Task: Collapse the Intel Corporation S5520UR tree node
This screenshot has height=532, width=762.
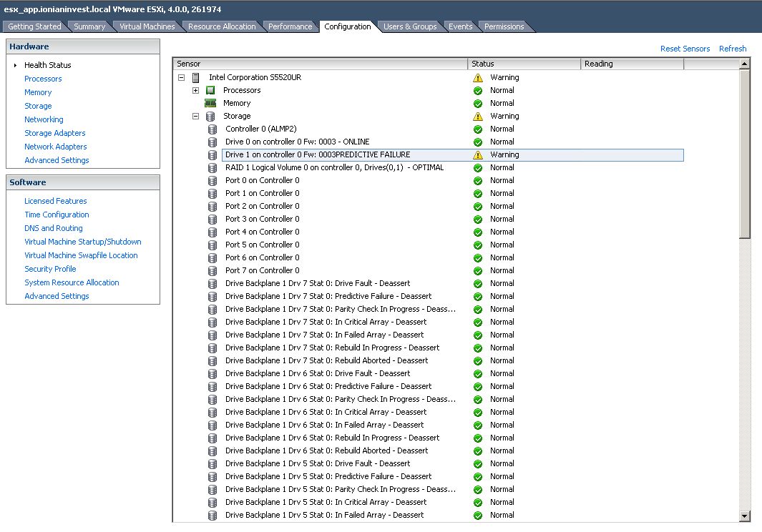Action: [x=181, y=77]
